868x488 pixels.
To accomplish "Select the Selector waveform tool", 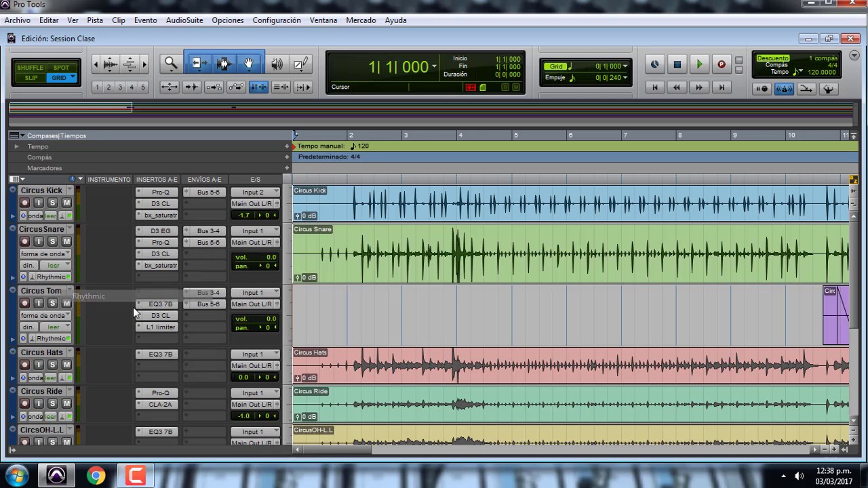I will pos(224,64).
